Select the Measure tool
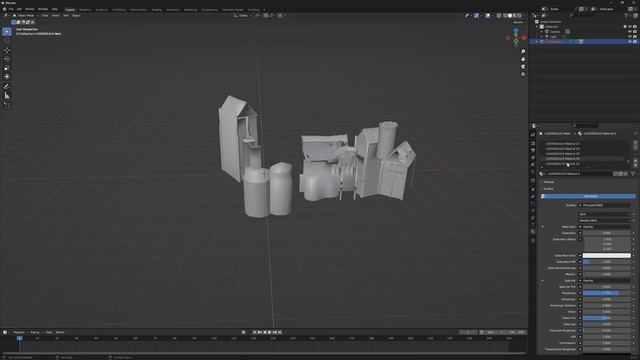The image size is (640, 360). tap(7, 96)
